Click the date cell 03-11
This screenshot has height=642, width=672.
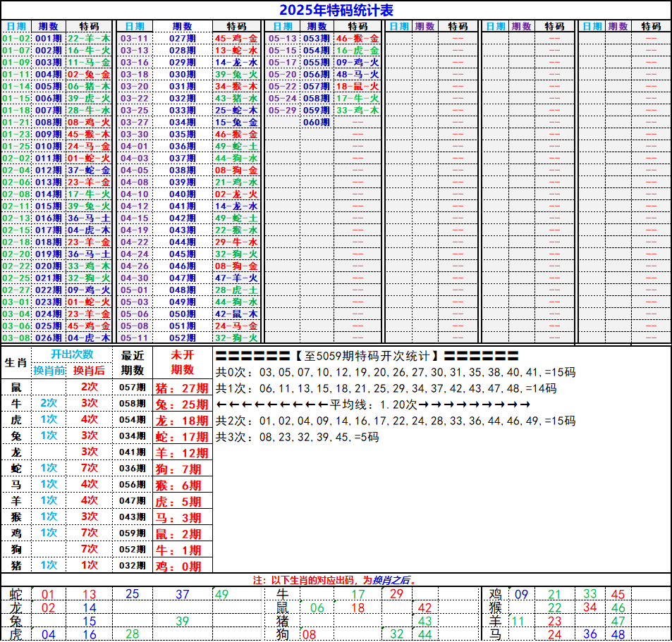tap(134, 38)
